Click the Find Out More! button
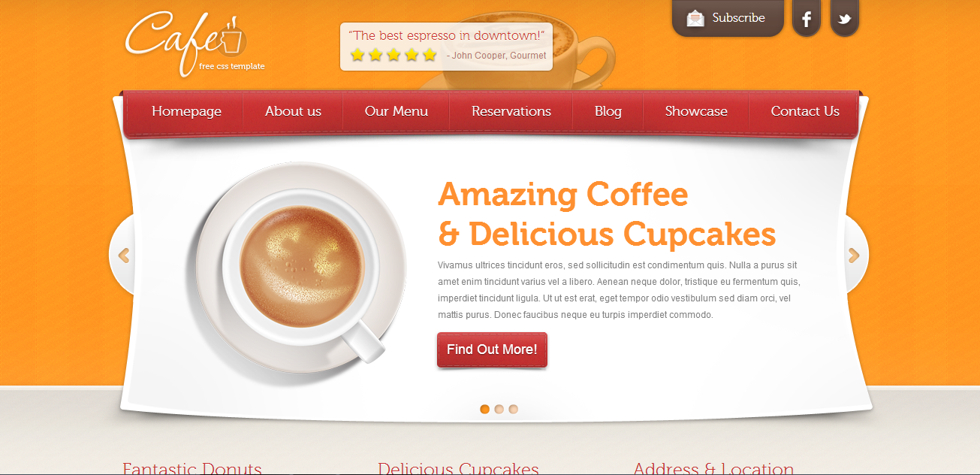The width and height of the screenshot is (980, 475). pos(492,349)
